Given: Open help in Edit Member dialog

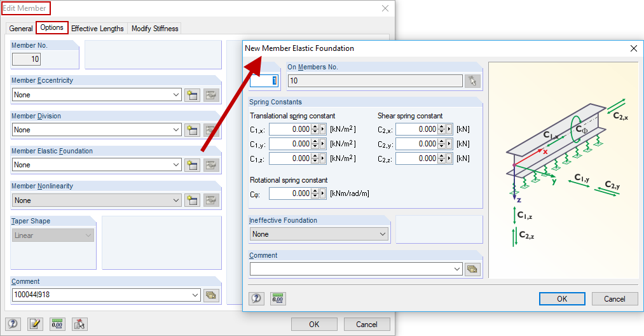Looking at the screenshot, I should tap(13, 324).
